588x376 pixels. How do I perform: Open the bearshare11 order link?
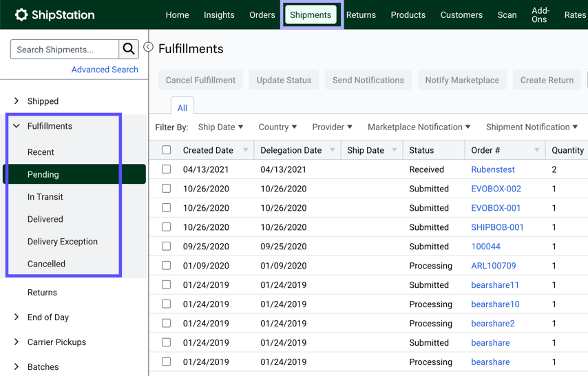[x=495, y=285]
